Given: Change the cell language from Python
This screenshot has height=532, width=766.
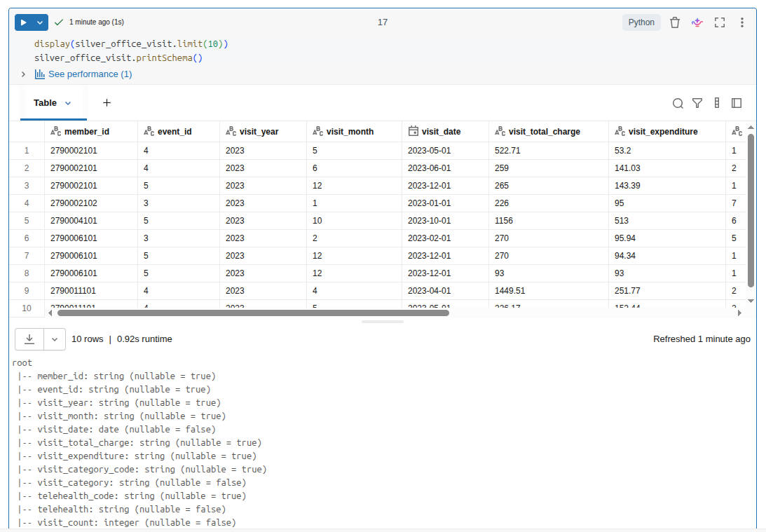Looking at the screenshot, I should (x=641, y=22).
